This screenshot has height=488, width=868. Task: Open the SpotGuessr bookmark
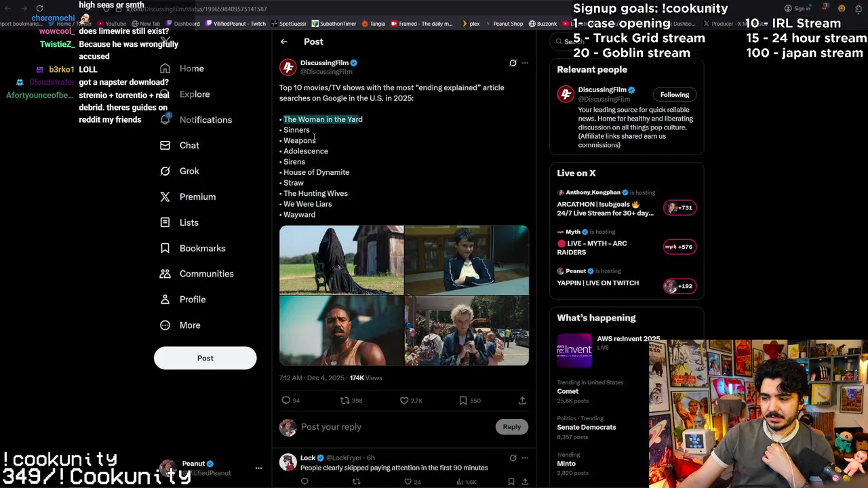tap(289, 24)
